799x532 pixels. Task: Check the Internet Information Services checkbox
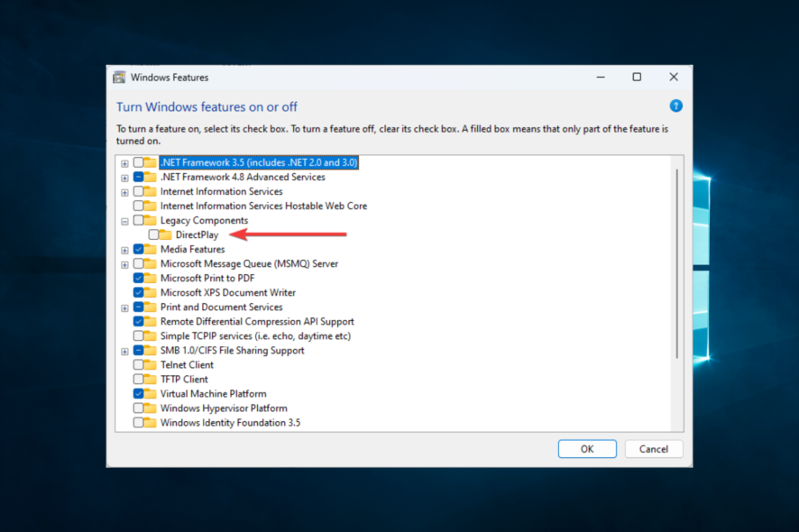(x=138, y=191)
